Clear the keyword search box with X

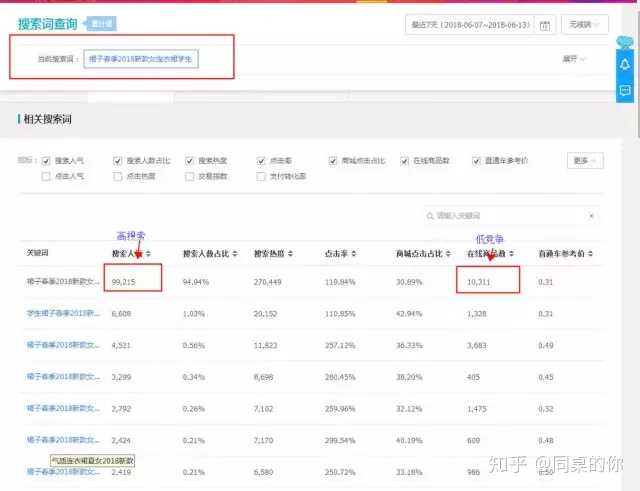coord(591,216)
